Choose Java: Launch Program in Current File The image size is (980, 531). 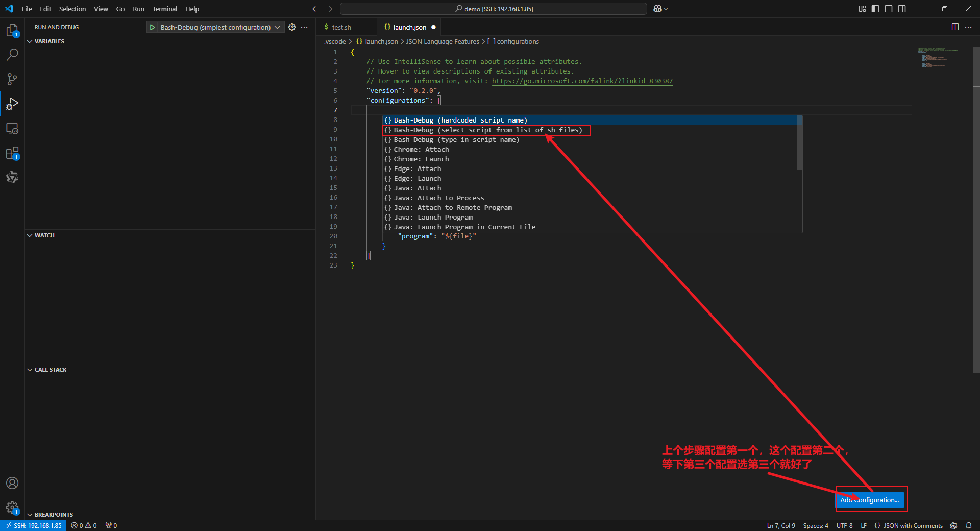pyautogui.click(x=590, y=227)
